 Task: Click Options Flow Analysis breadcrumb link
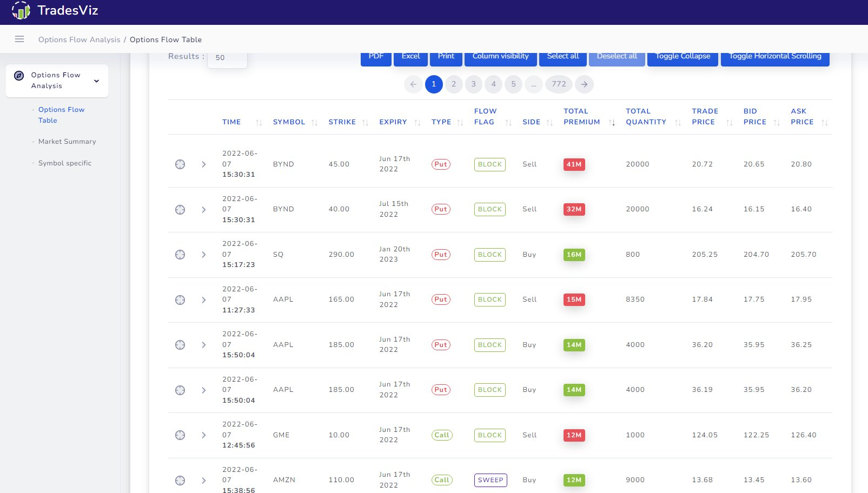pos(79,39)
